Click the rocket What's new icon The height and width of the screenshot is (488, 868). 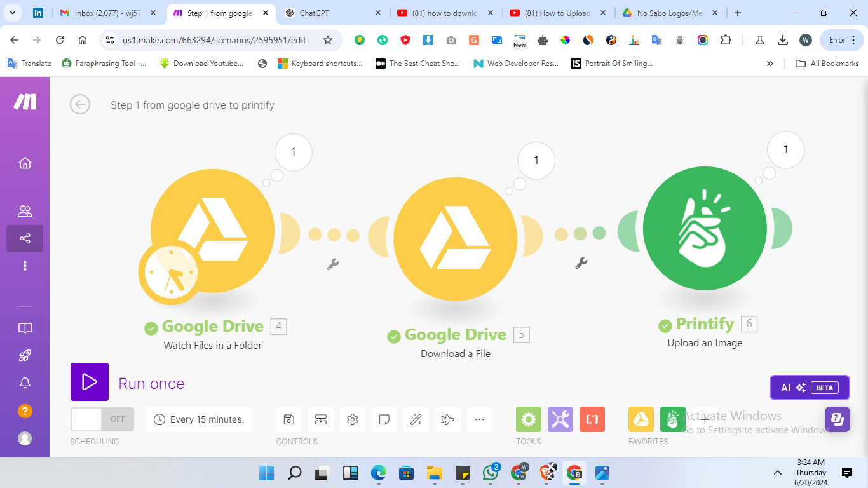coord(25,356)
